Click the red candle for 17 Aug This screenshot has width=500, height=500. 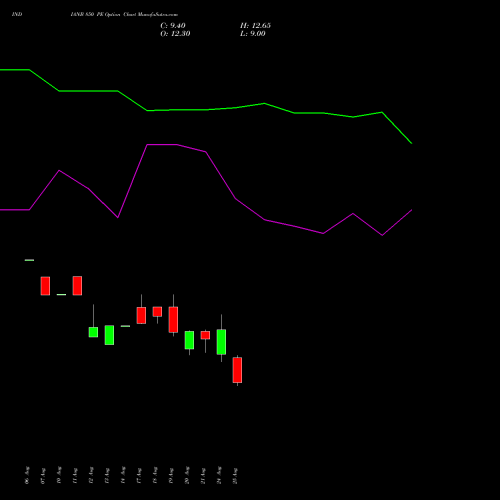coord(141,315)
